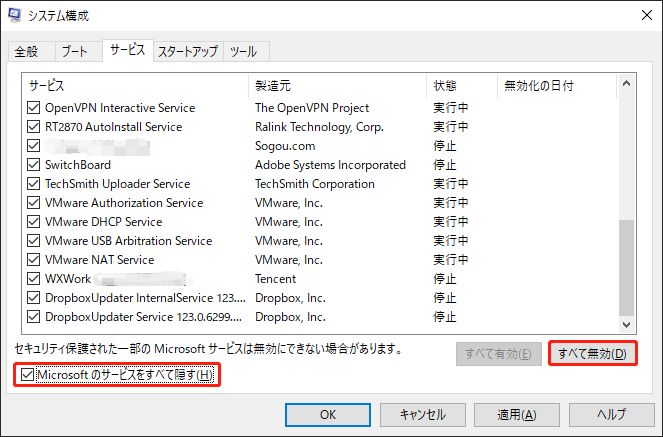Screen dimensions: 663x437
Task: Uncheck the WXWork service checkbox
Action: point(33,279)
